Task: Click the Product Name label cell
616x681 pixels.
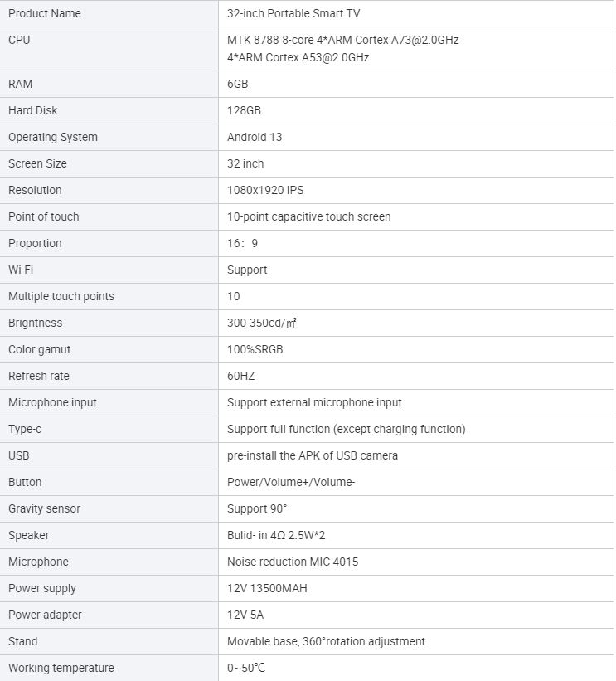Action: 109,13
